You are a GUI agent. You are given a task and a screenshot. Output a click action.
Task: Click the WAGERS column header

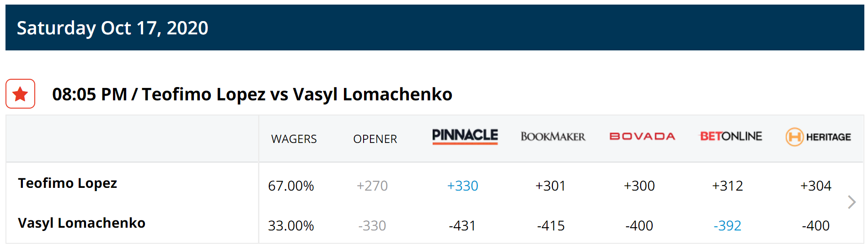pos(294,139)
